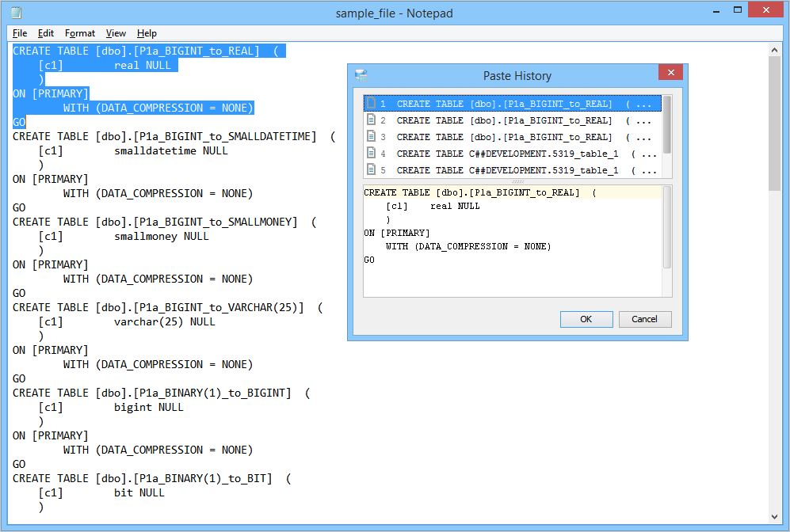The image size is (790, 532).
Task: Select the document icon of history entry 4
Action: (x=372, y=153)
